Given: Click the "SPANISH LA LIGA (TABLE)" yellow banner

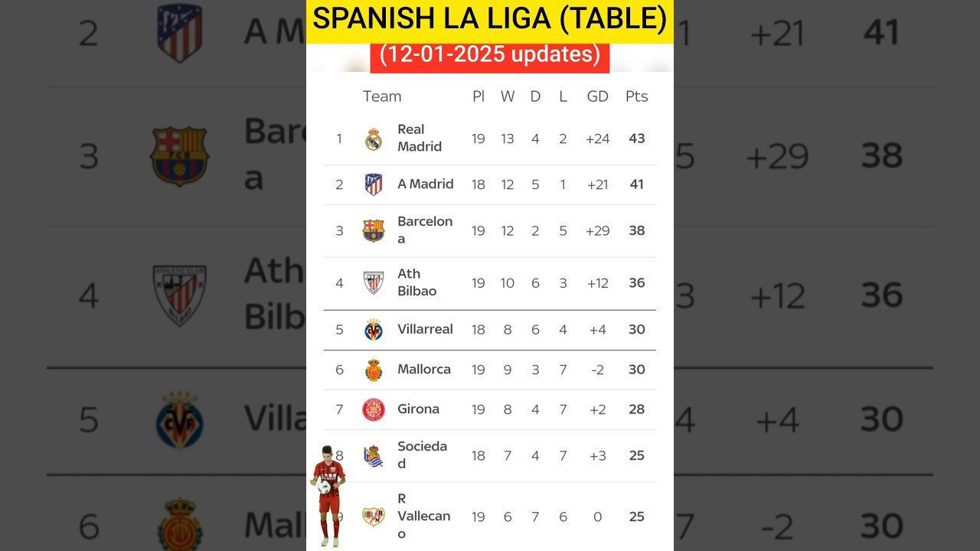Looking at the screenshot, I should (x=489, y=21).
